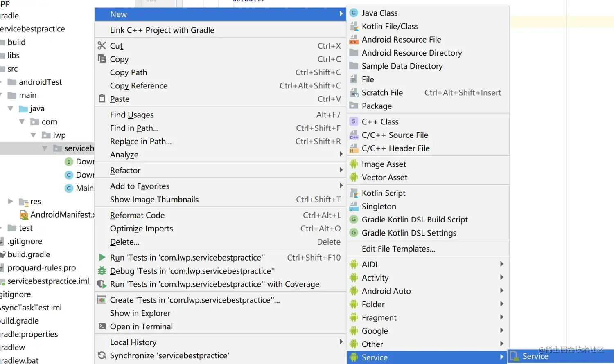Open the Analyze submenu arrow
614x364 pixels.
click(x=341, y=154)
